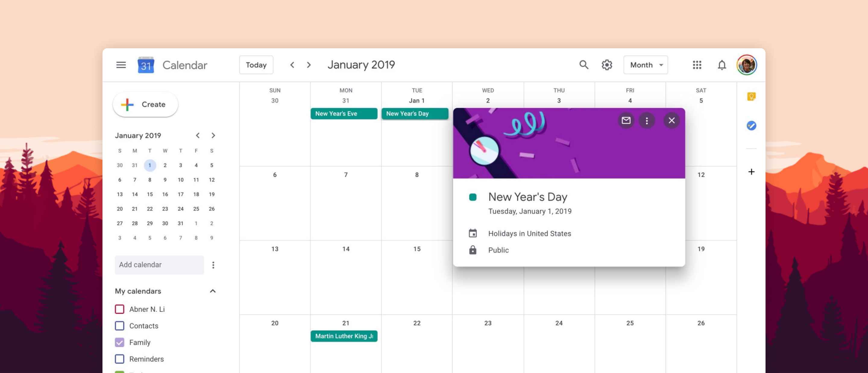
Task: Click user profile avatar icon
Action: point(747,65)
